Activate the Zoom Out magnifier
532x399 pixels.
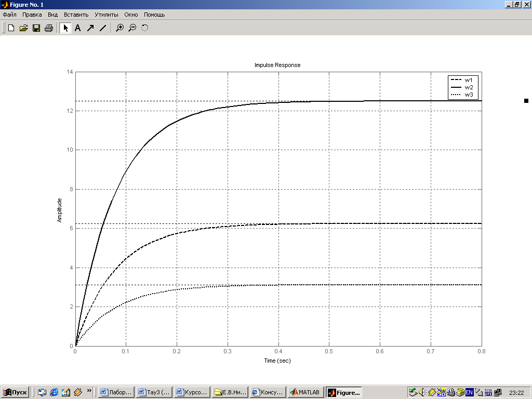click(132, 28)
